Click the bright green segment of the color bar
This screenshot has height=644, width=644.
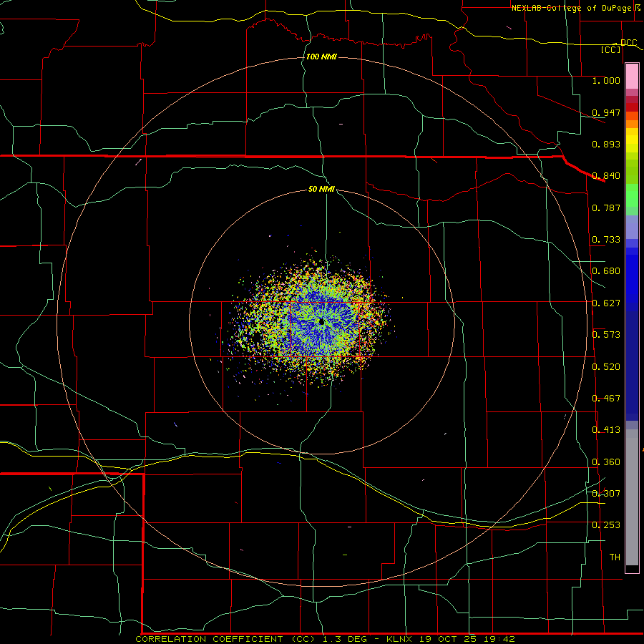coord(632,195)
